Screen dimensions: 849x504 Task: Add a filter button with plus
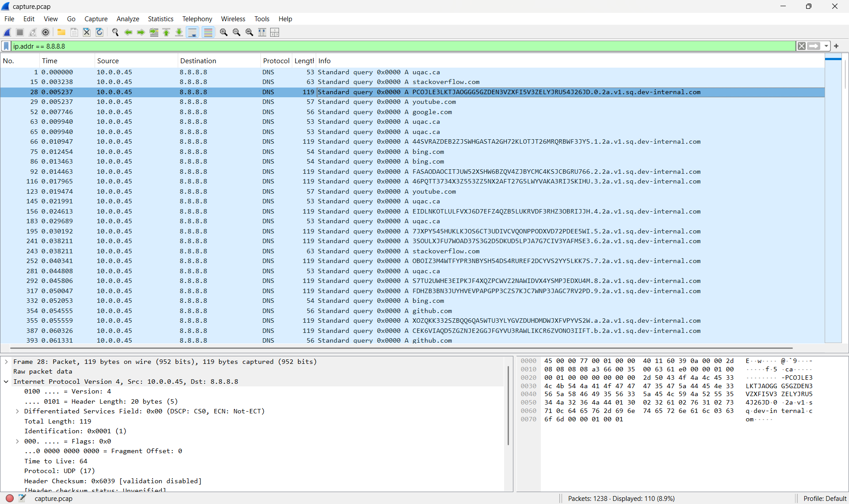(836, 46)
